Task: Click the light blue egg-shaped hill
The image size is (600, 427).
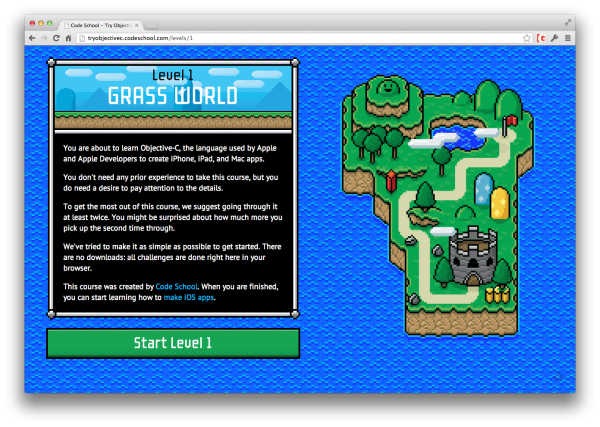Action: click(x=484, y=189)
